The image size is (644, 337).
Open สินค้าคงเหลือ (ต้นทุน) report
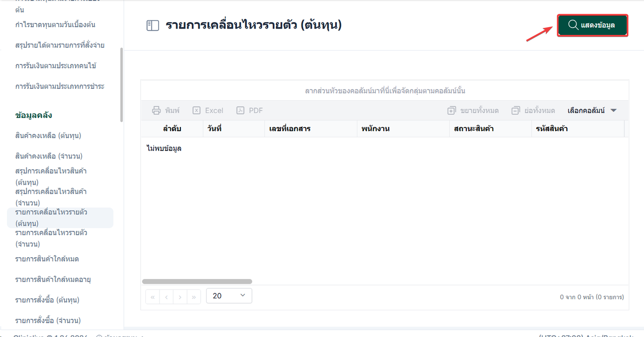point(48,136)
